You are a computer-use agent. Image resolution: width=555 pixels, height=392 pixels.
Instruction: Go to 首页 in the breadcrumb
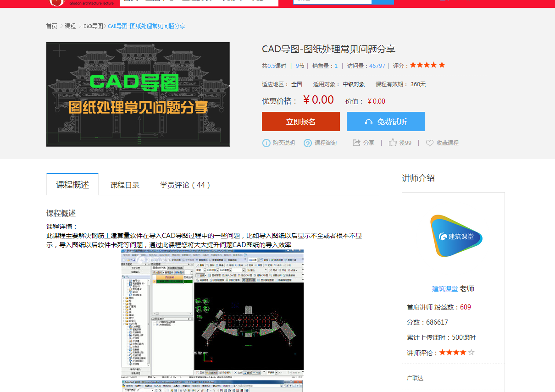tap(52, 26)
